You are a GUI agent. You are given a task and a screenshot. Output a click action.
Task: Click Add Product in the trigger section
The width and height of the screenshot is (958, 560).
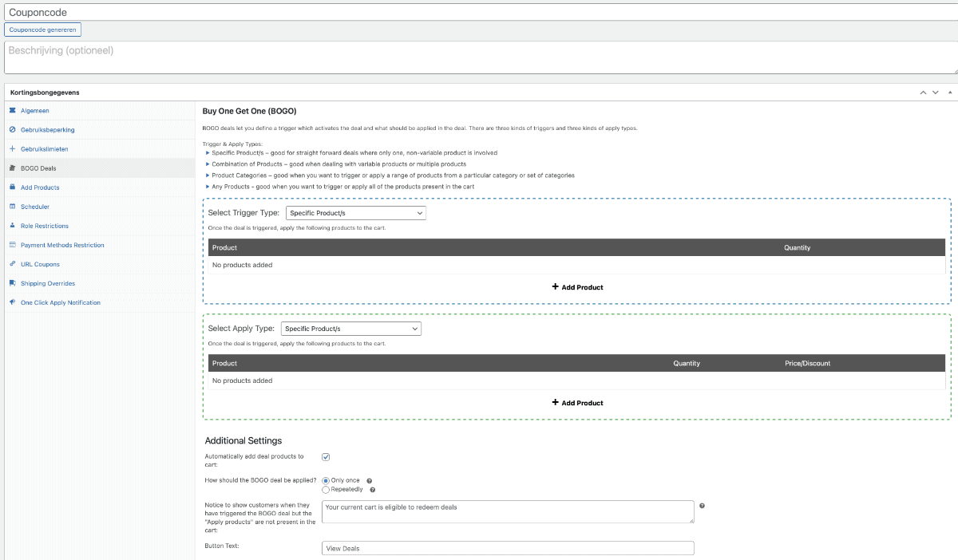[x=577, y=287]
